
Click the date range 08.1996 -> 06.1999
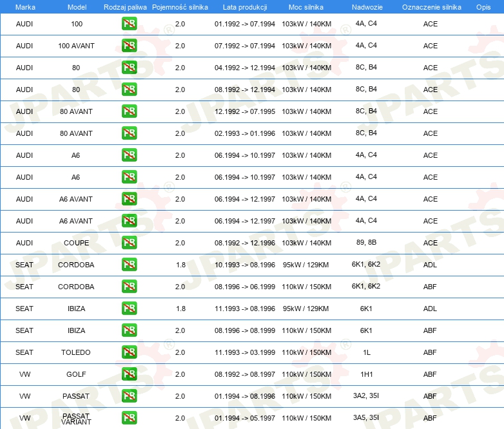point(245,287)
